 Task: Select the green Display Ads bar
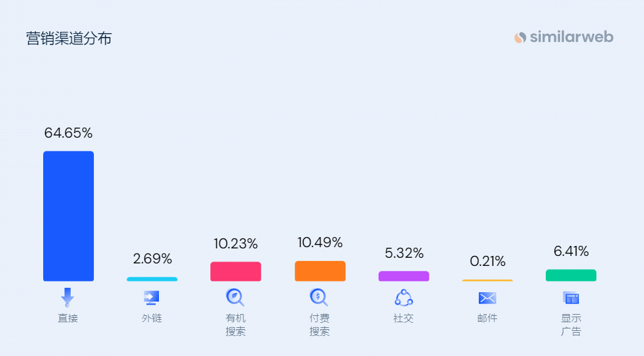coord(571,275)
